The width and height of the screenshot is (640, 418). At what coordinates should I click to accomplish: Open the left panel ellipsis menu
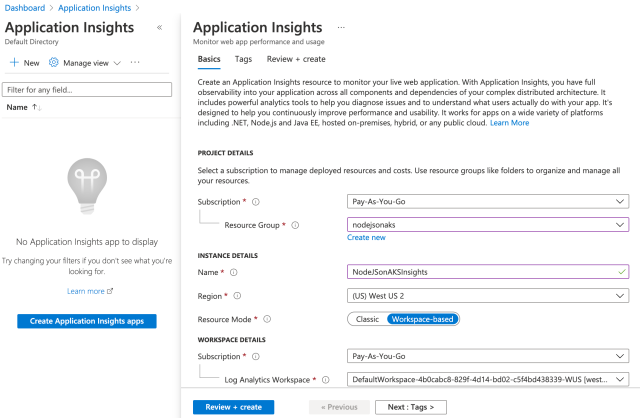pos(135,62)
